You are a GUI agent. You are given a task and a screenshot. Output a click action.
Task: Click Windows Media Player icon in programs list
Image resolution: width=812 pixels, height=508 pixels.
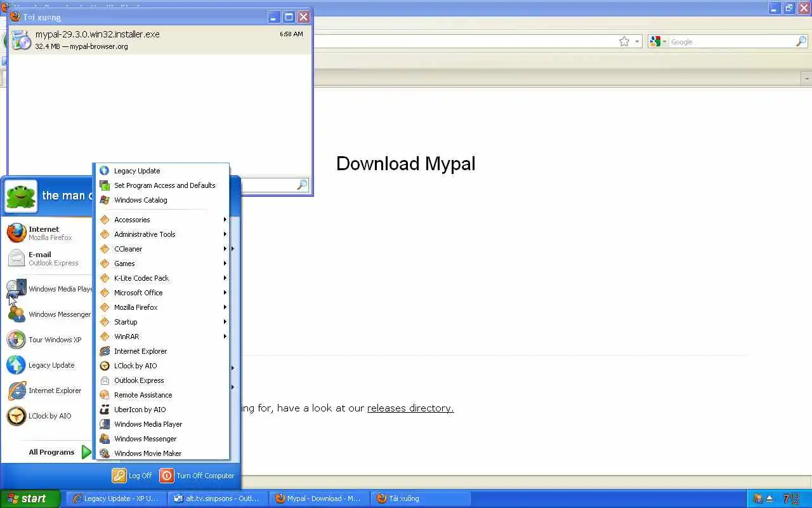[105, 424]
